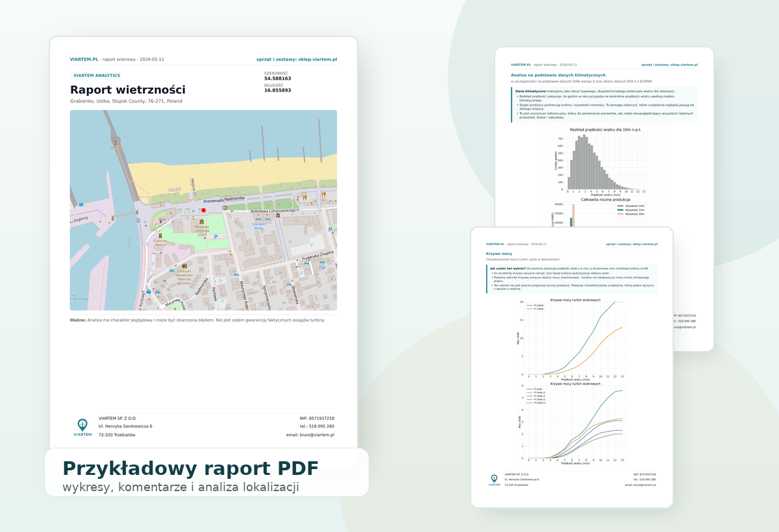Click the subtitle wykresy, komentarze i analiza lokalizacji

pos(180,487)
